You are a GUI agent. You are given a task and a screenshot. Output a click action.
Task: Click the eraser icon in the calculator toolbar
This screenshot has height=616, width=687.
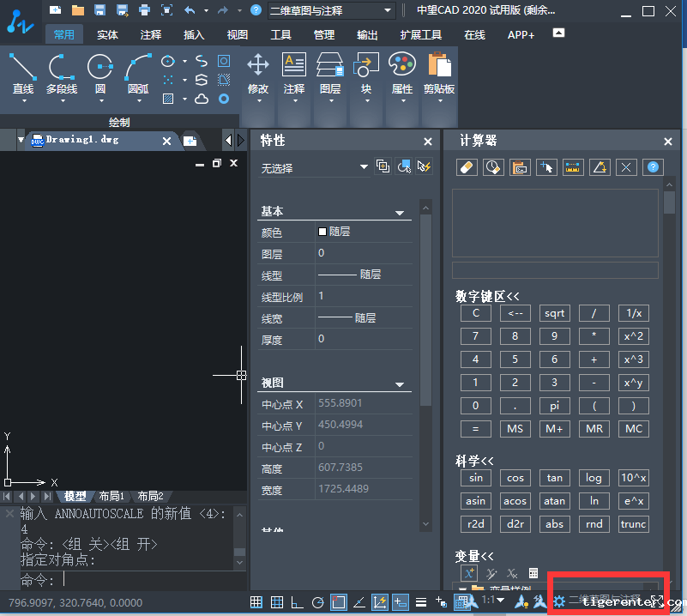point(466,166)
